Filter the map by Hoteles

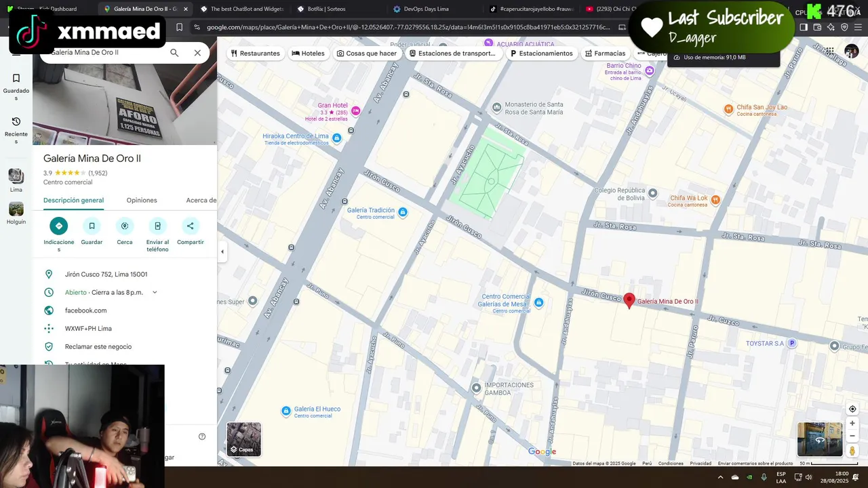pos(308,53)
